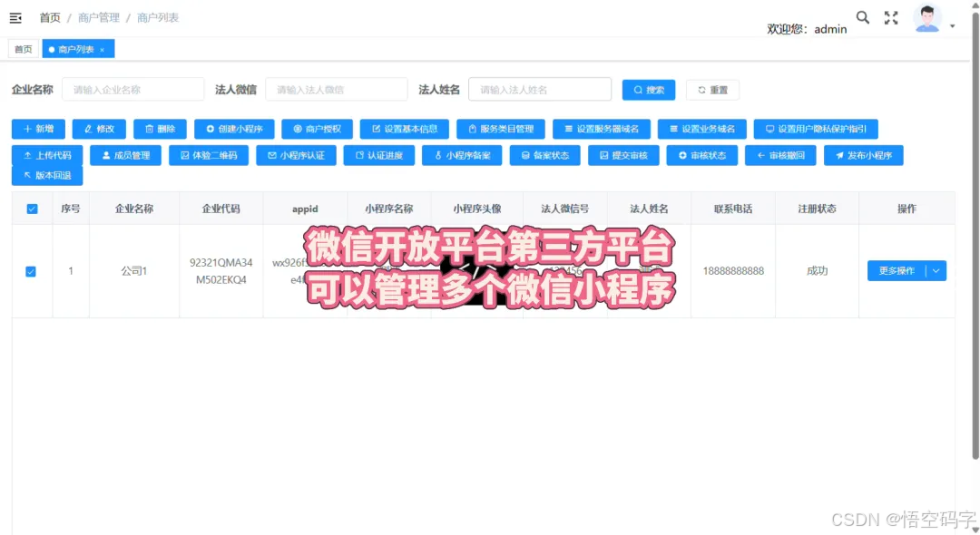
Task: Switch to the 首页 tab
Action: [23, 49]
